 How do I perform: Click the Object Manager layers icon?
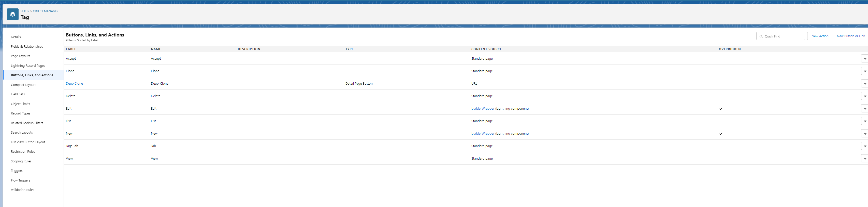coord(12,14)
